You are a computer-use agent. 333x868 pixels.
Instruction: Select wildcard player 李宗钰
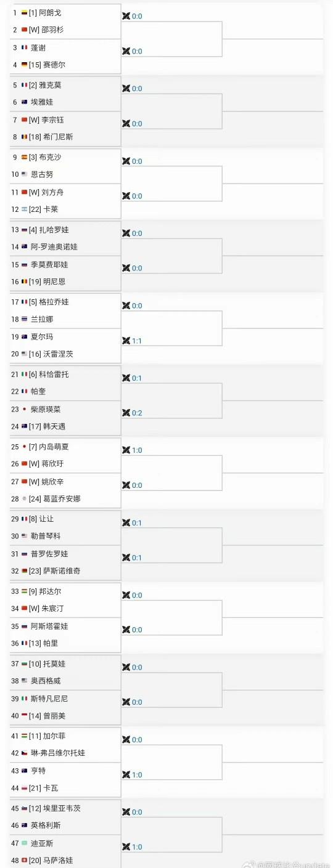[x=53, y=120]
